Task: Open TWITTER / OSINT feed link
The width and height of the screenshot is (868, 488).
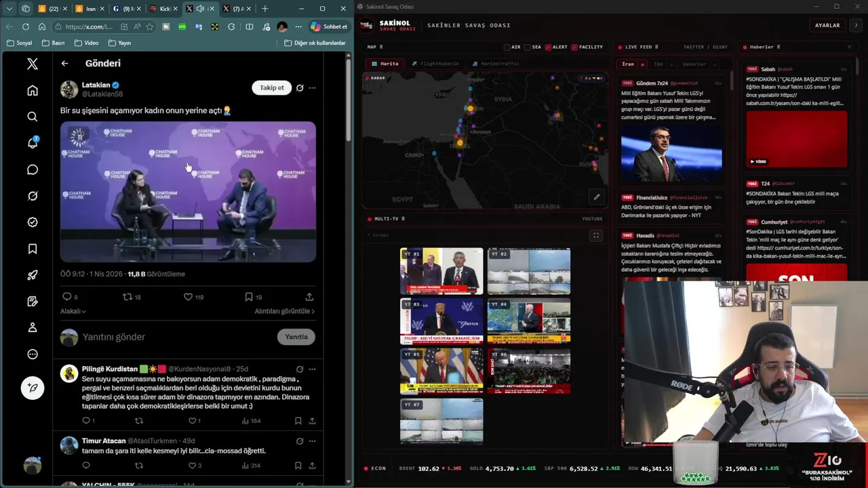Action: click(x=705, y=47)
